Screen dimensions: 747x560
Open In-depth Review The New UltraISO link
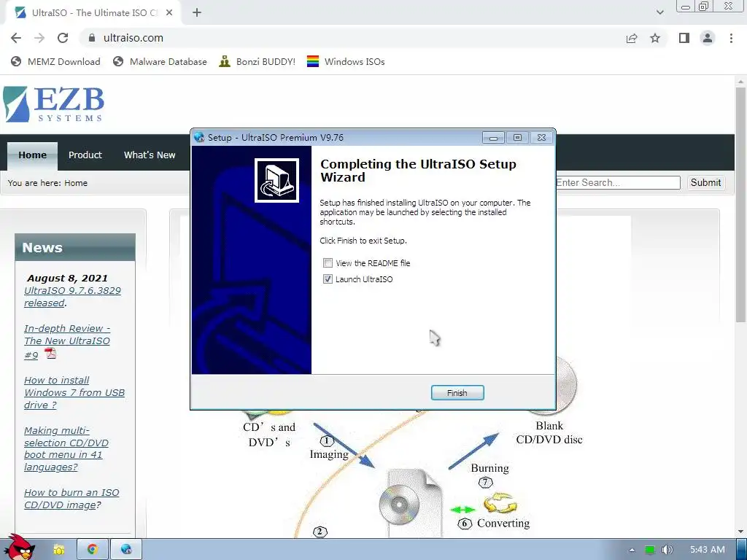point(67,341)
